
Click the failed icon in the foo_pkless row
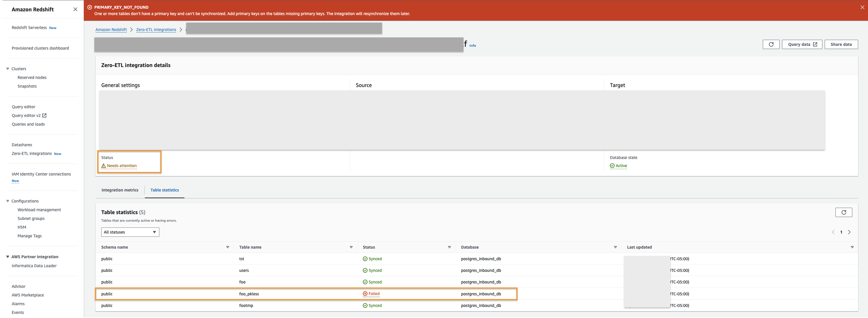(x=365, y=294)
